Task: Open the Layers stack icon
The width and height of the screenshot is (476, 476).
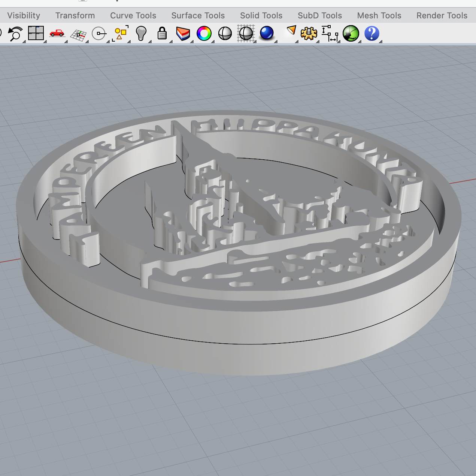Action: click(x=183, y=33)
